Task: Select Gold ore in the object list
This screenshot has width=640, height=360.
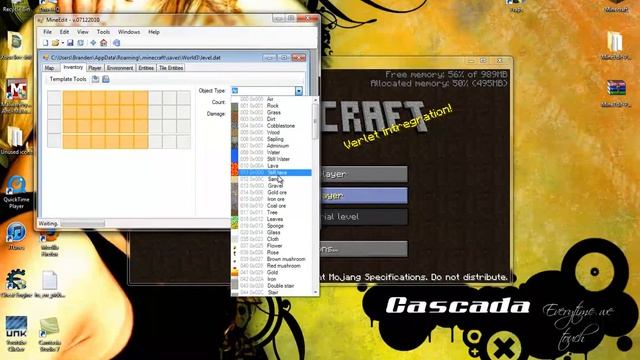Action: [271, 192]
